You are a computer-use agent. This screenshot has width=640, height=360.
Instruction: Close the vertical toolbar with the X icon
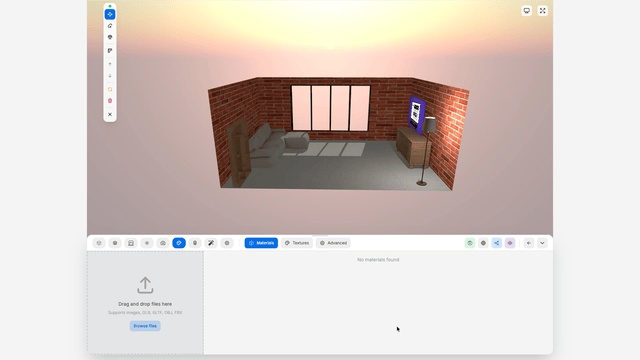tap(110, 114)
